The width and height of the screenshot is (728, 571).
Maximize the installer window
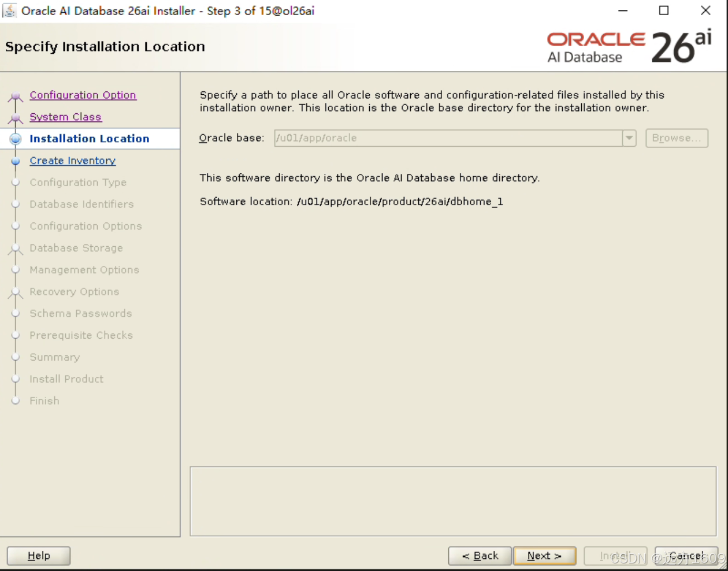tap(664, 11)
